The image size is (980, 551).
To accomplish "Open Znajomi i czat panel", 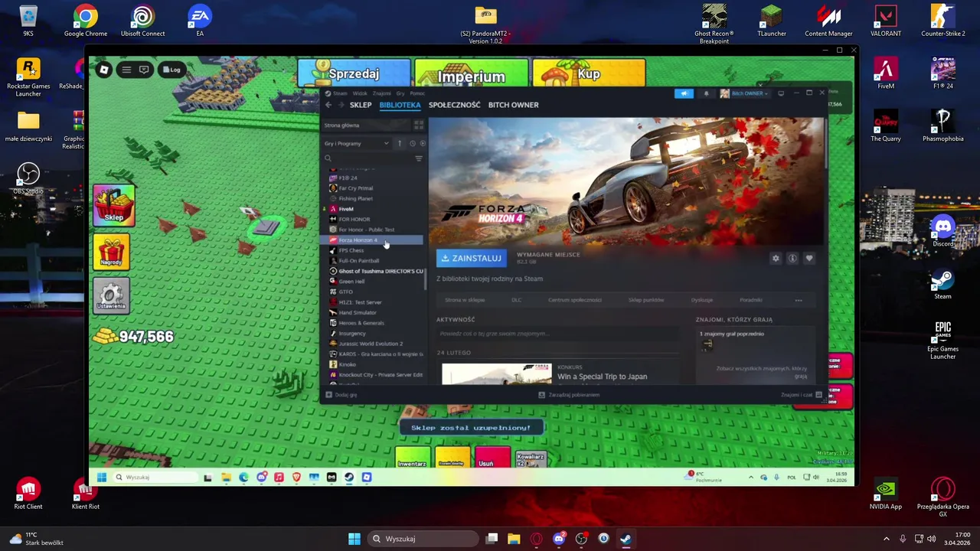I will [801, 395].
